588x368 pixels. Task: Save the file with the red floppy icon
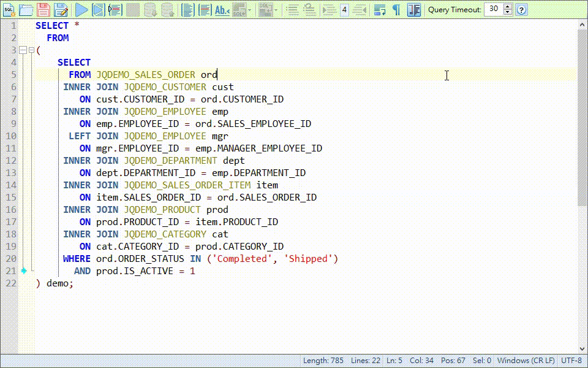click(43, 10)
